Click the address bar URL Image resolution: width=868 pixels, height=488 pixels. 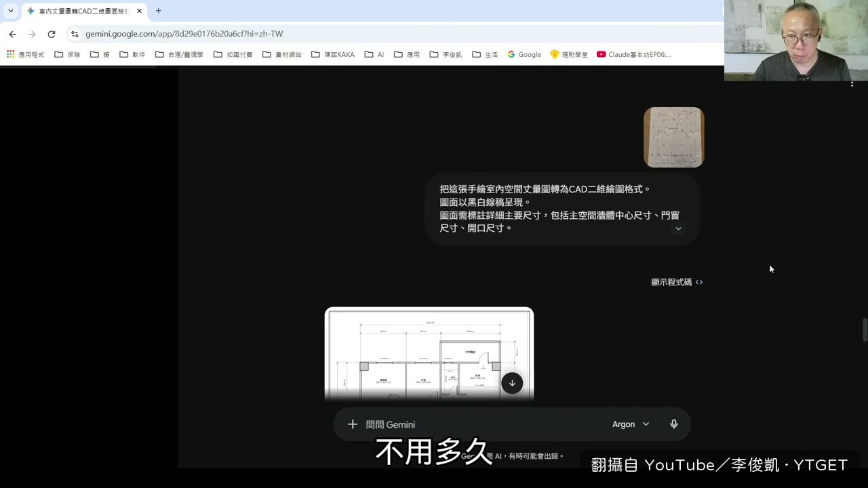[x=184, y=34]
